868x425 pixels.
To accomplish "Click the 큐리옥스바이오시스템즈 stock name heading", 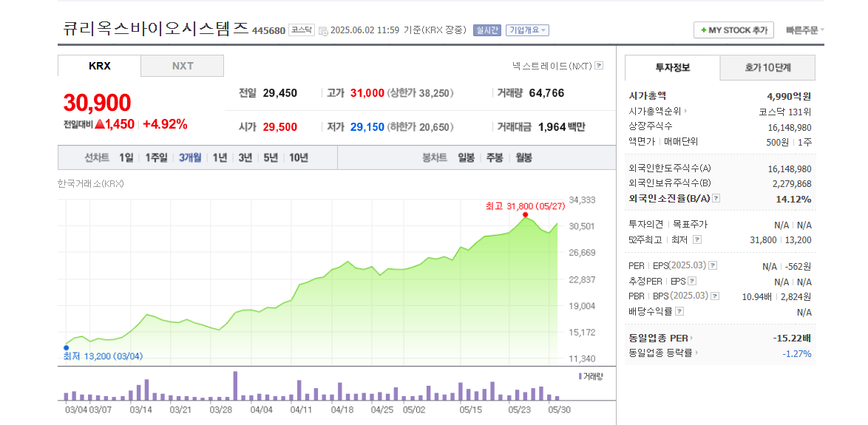I will tap(156, 29).
